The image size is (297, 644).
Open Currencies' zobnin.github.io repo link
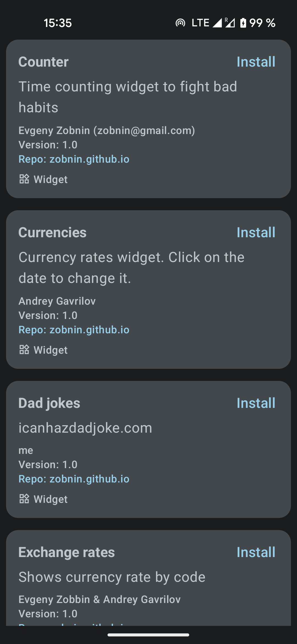74,330
